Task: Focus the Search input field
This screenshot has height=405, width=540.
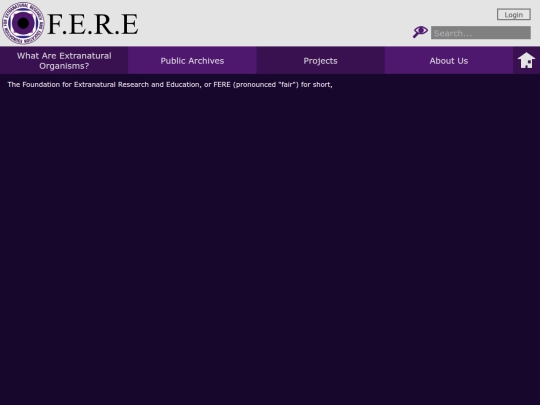Action: (x=481, y=33)
